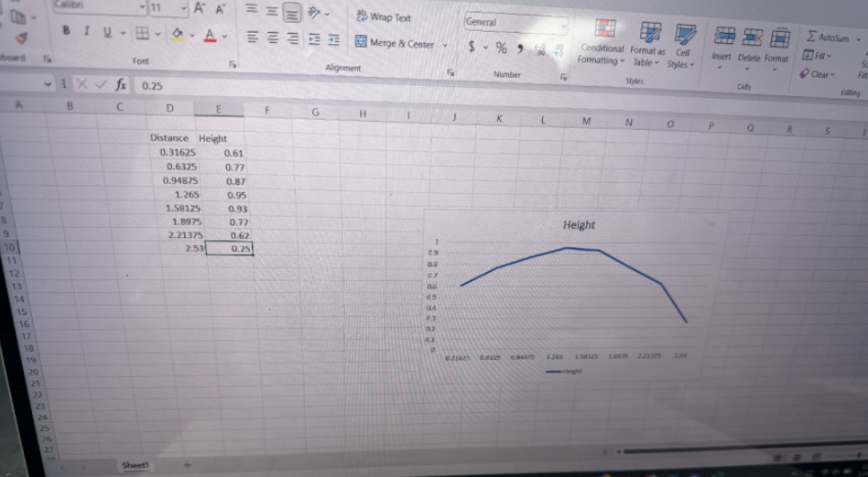Viewport: 868px width, 477px height.
Task: Apply Comma Style format
Action: coord(519,49)
